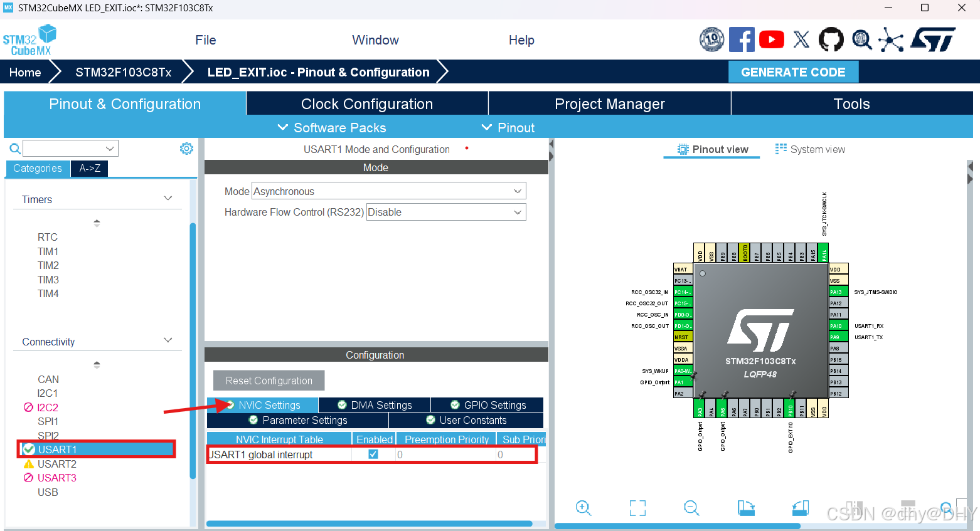The height and width of the screenshot is (531, 980).
Task: Expand the Pinout dropdown menu
Action: (x=508, y=127)
